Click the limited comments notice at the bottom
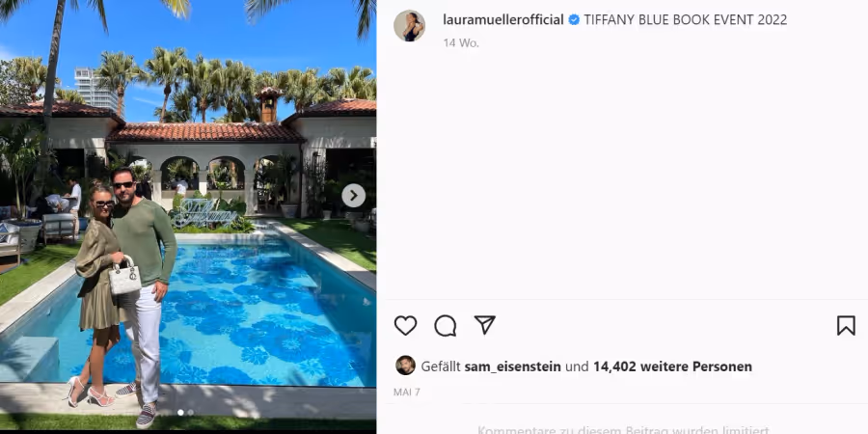The width and height of the screenshot is (868, 434). (x=623, y=429)
